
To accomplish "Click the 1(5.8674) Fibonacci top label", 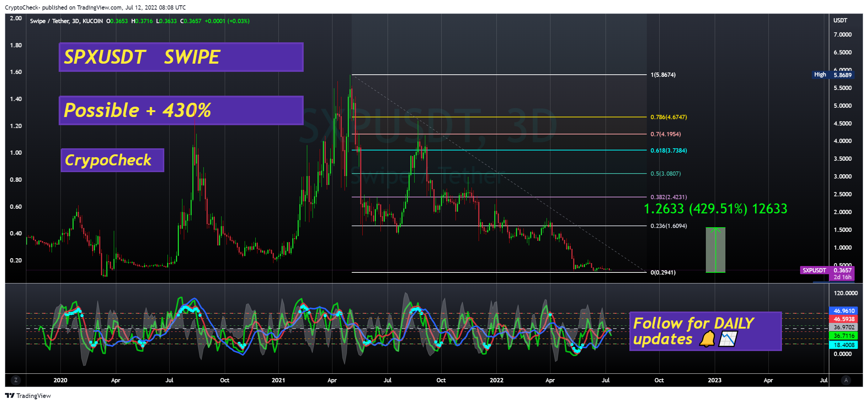I will [x=663, y=75].
